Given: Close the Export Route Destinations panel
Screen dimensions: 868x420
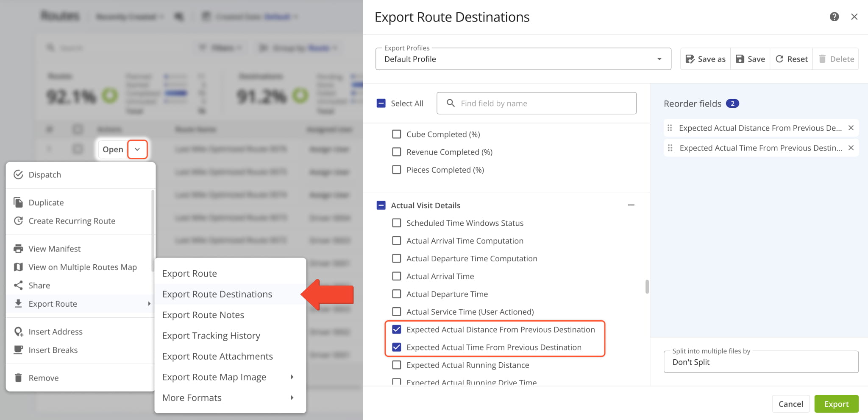Looking at the screenshot, I should click(x=854, y=17).
